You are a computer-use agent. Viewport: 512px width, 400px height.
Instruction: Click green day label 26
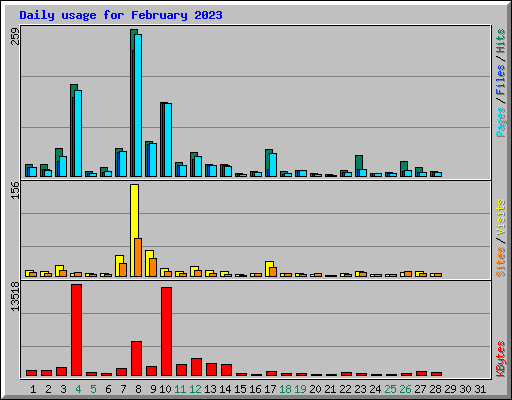[x=405, y=389]
